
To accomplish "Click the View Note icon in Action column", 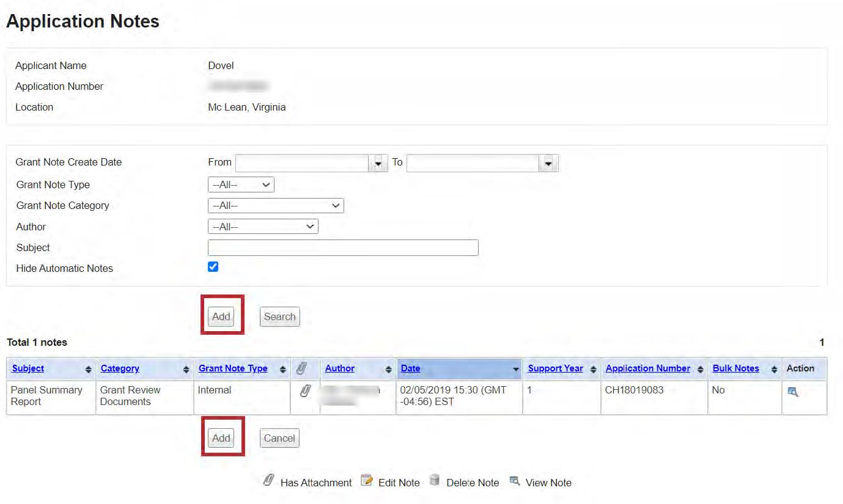I will pyautogui.click(x=793, y=392).
